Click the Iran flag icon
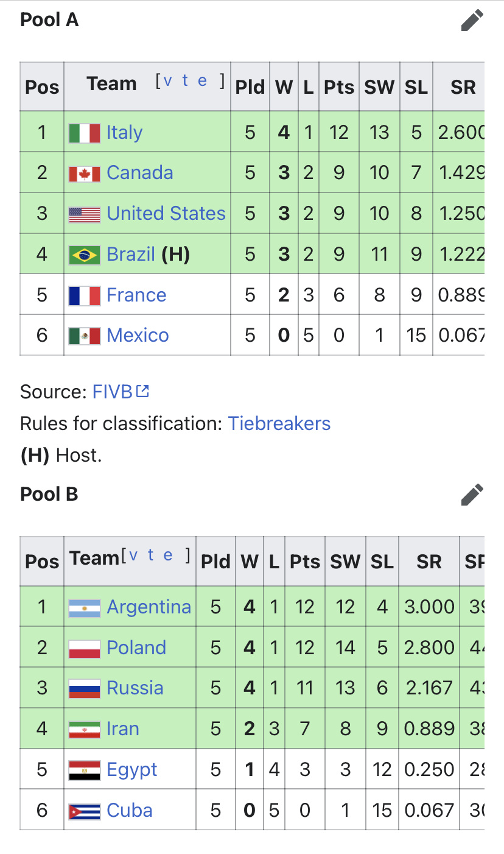504x854 pixels. [85, 729]
